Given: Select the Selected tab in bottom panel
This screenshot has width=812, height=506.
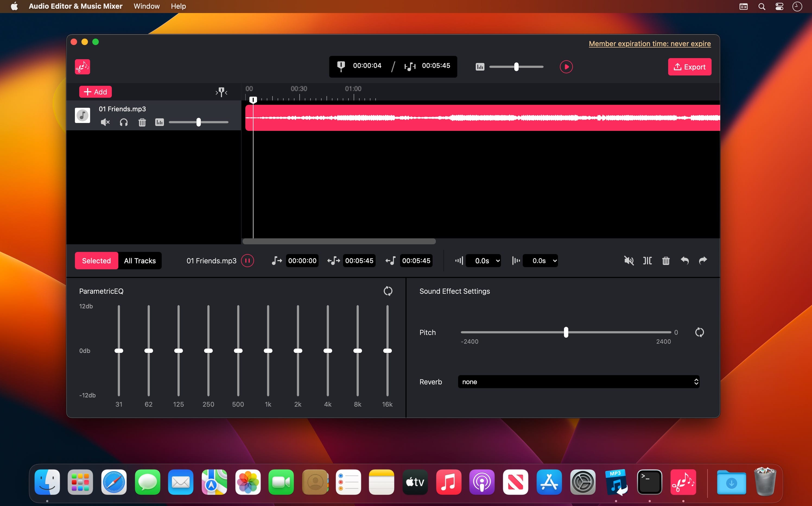Looking at the screenshot, I should (96, 261).
